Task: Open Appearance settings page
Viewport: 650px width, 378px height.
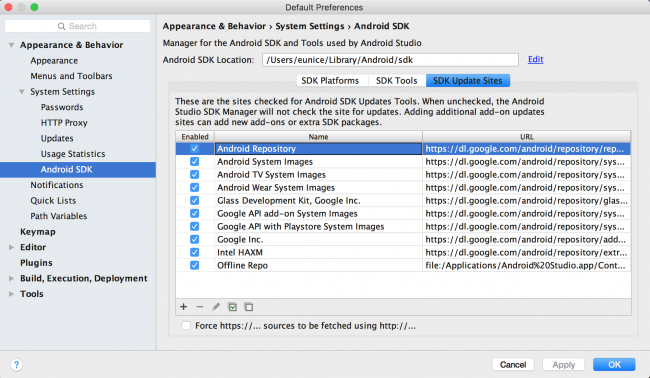Action: click(x=54, y=61)
